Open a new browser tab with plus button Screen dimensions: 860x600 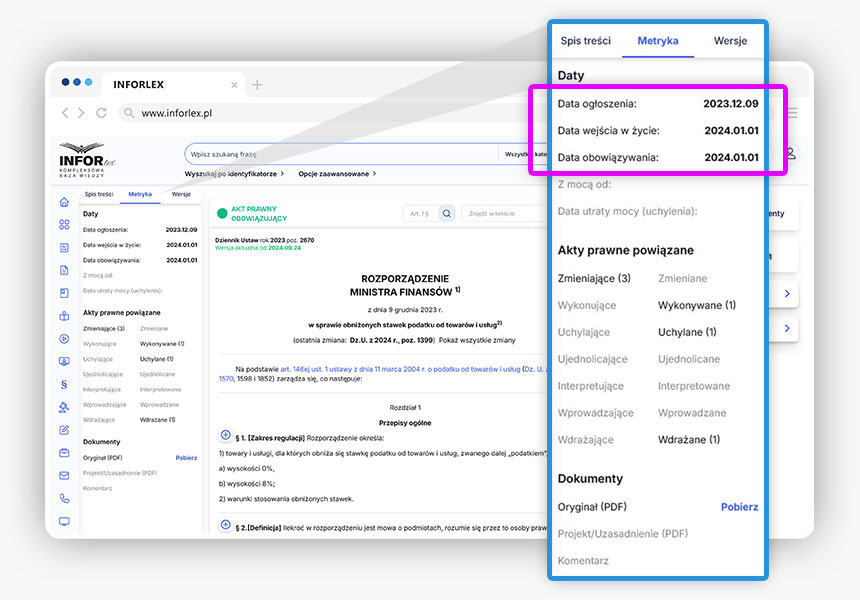[257, 85]
